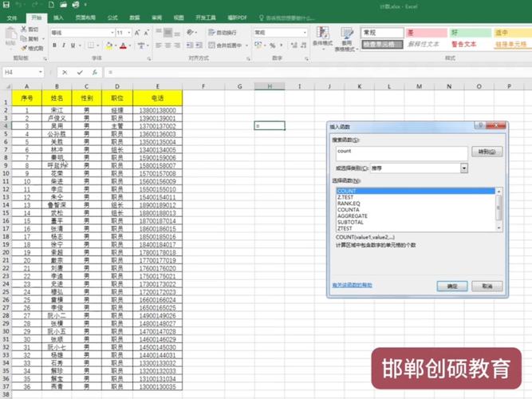Switch to the Data tab

point(135,18)
